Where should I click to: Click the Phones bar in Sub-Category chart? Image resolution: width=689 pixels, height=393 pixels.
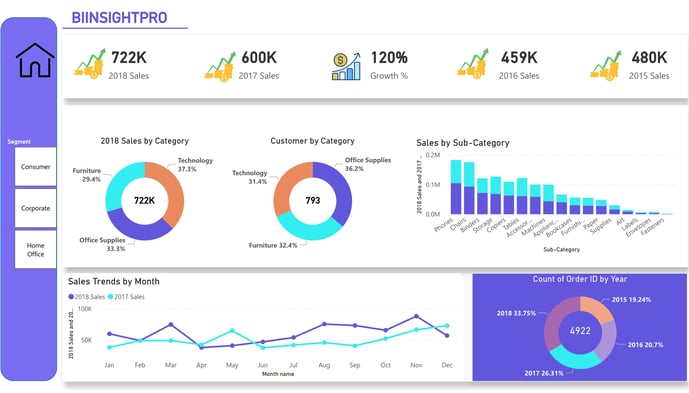point(456,187)
